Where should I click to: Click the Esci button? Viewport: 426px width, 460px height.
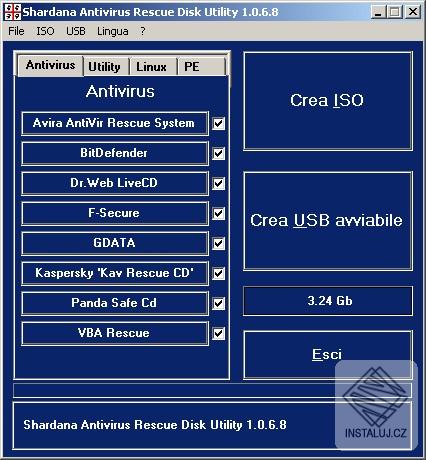tap(328, 355)
